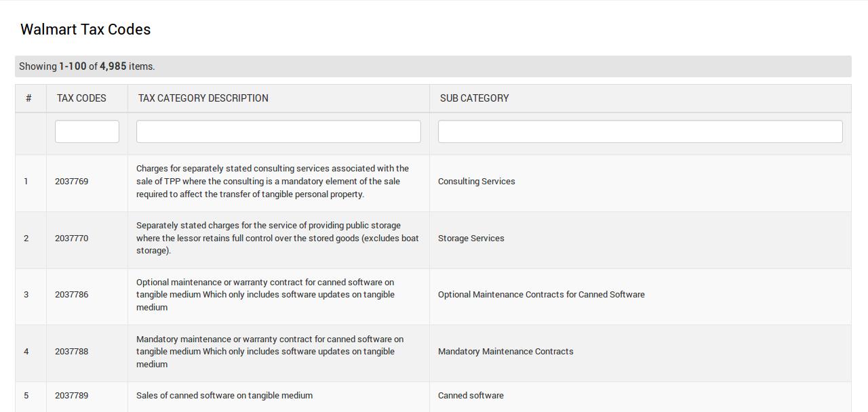The width and height of the screenshot is (868, 412).
Task: Click the Walmart Tax Codes heading
Action: (x=85, y=30)
